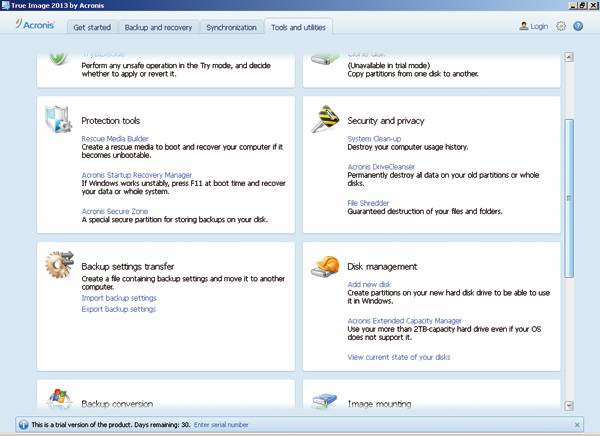Open Acronis Extended Capacity Manager
Viewport: 600px width, 436px height.
click(x=404, y=321)
